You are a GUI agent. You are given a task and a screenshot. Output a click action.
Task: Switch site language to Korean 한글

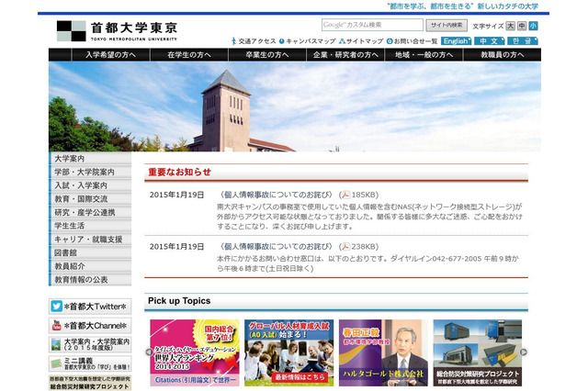tap(523, 40)
